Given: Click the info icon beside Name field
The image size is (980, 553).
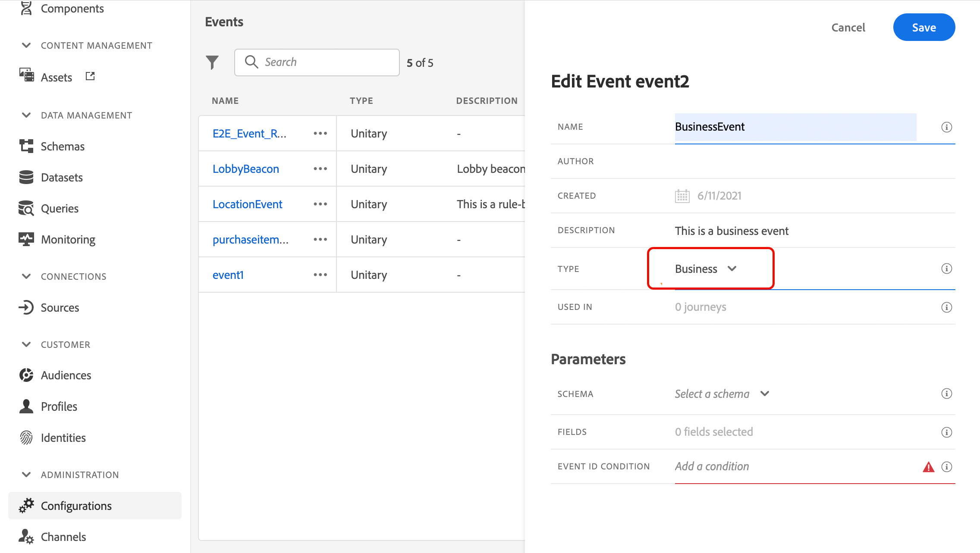Looking at the screenshot, I should (946, 127).
